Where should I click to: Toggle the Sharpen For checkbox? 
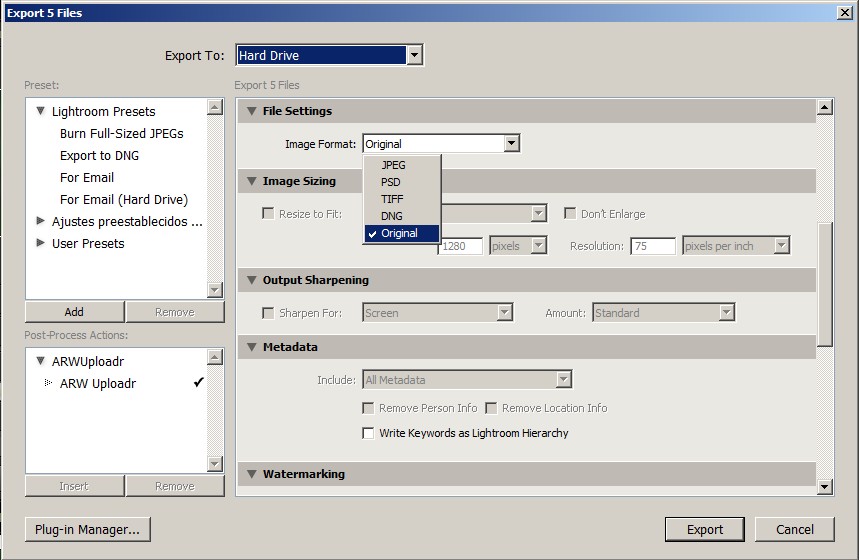pos(268,313)
